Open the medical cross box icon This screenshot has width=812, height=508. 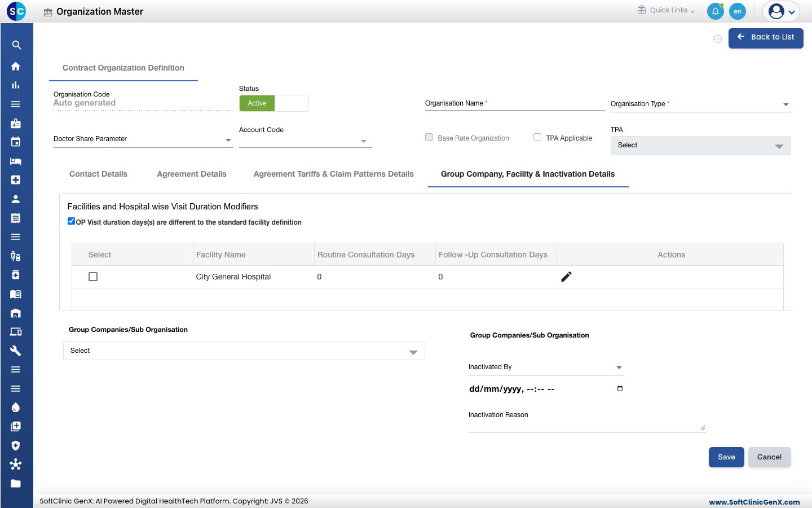tap(16, 179)
